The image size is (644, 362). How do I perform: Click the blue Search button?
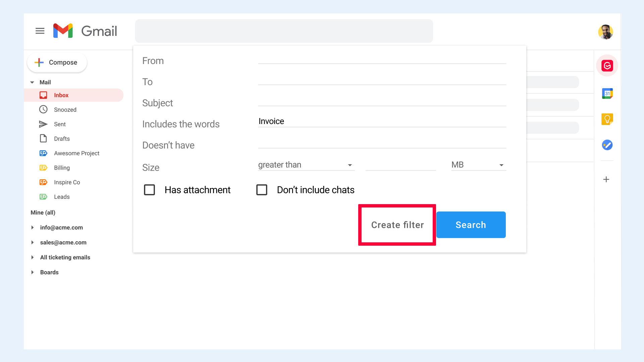471,225
